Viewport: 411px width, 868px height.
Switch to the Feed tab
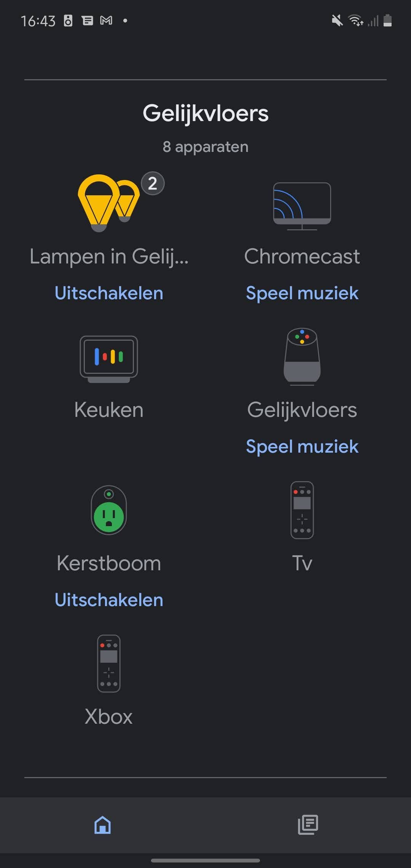pos(308,825)
